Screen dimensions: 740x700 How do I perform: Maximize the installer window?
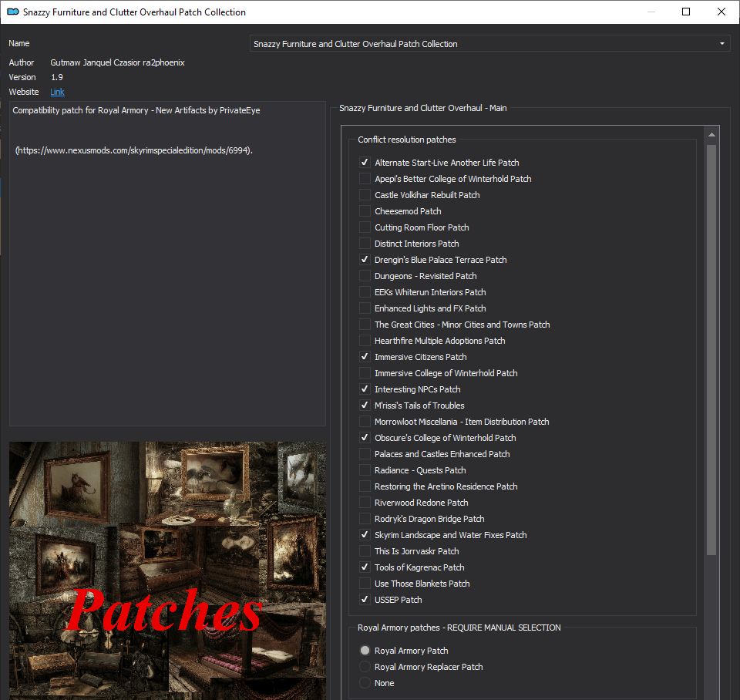click(686, 12)
